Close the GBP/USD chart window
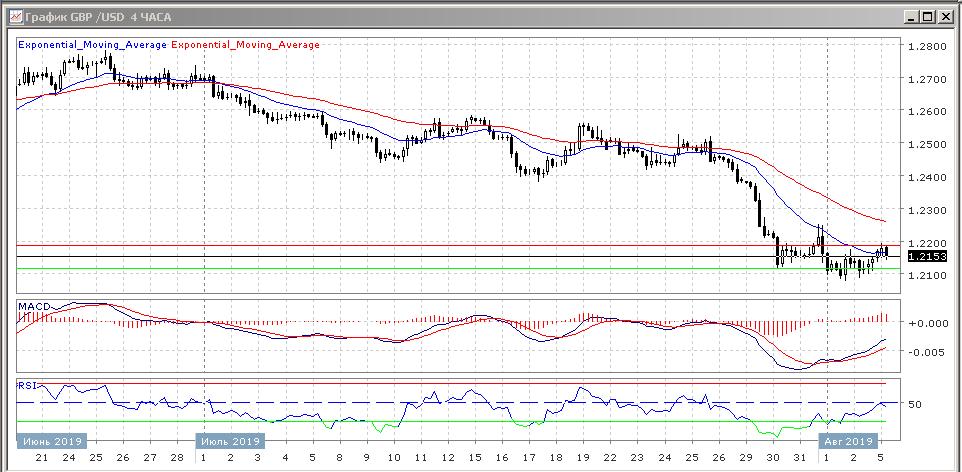This screenshot has height=472, width=962. 946,17
